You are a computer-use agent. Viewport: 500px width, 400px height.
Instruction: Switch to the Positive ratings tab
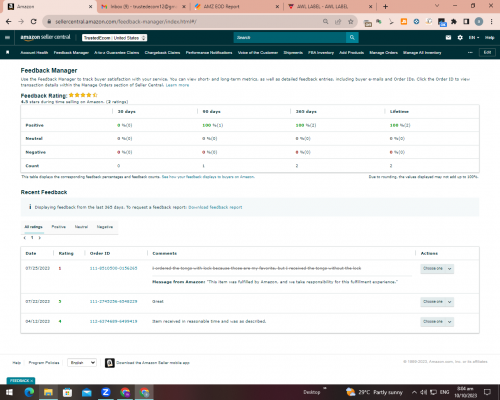[x=59, y=227]
